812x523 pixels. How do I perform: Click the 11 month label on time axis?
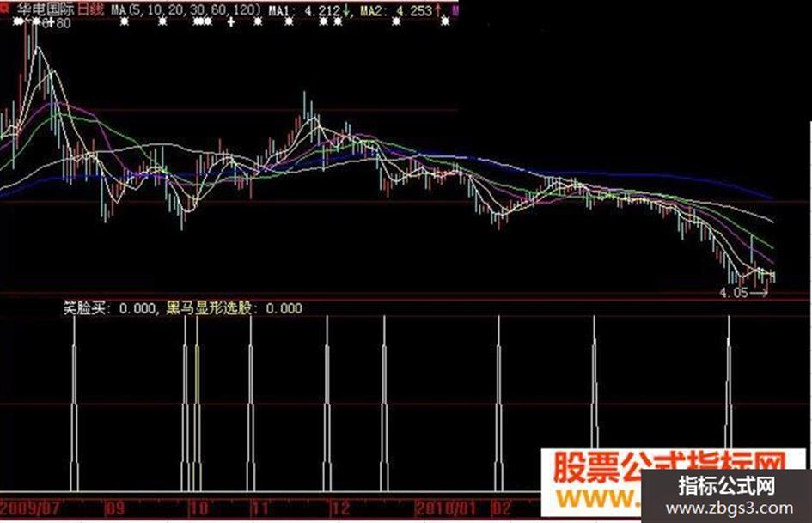pos(261,508)
